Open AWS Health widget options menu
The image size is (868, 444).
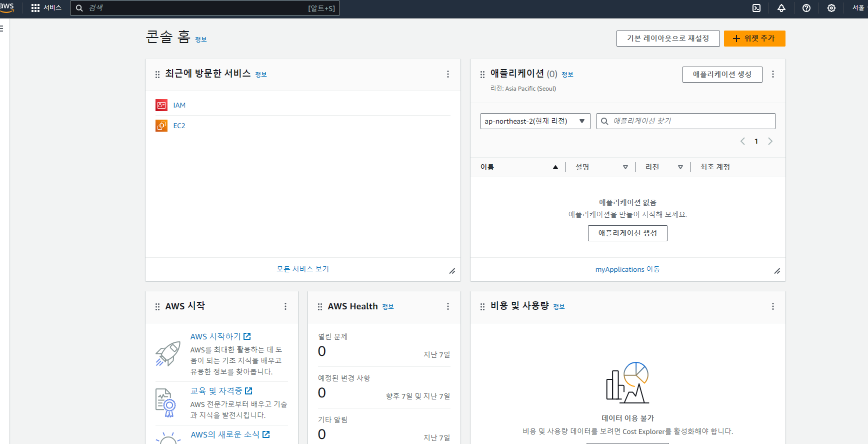448,306
